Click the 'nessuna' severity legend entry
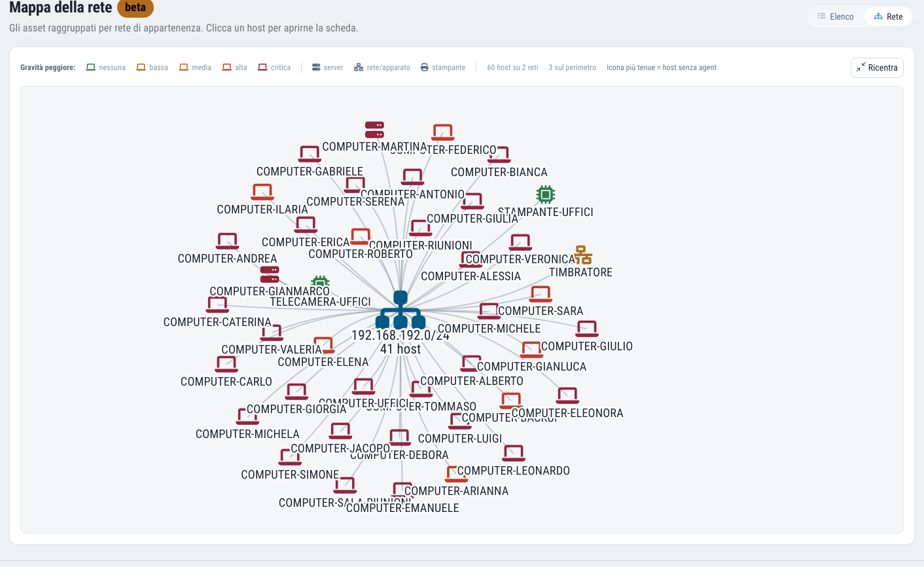This screenshot has height=567, width=924. point(106,67)
